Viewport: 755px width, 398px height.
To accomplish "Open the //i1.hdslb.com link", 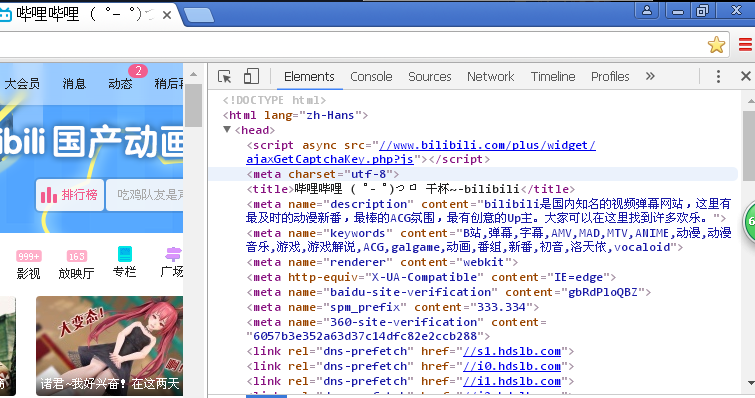I will [512, 381].
